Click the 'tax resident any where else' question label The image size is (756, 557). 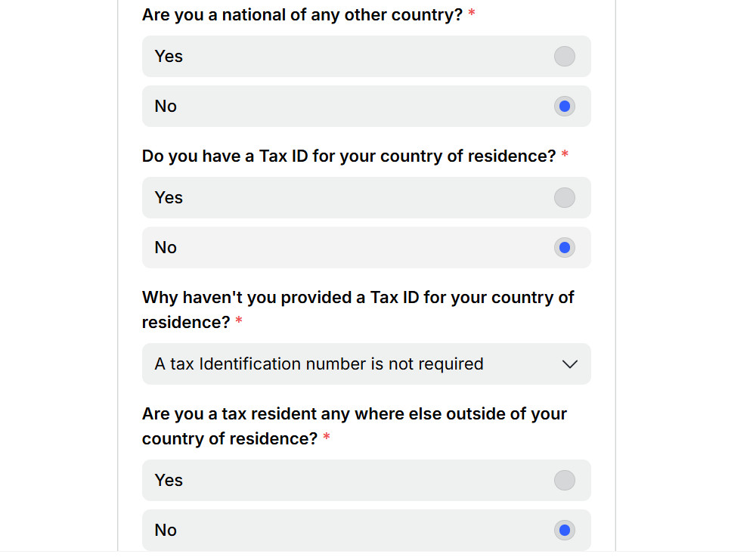click(354, 414)
